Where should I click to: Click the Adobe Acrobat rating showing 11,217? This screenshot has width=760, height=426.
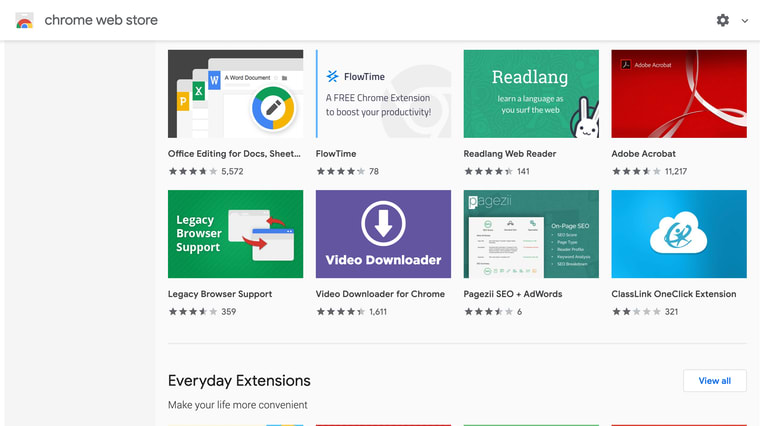[x=649, y=171]
